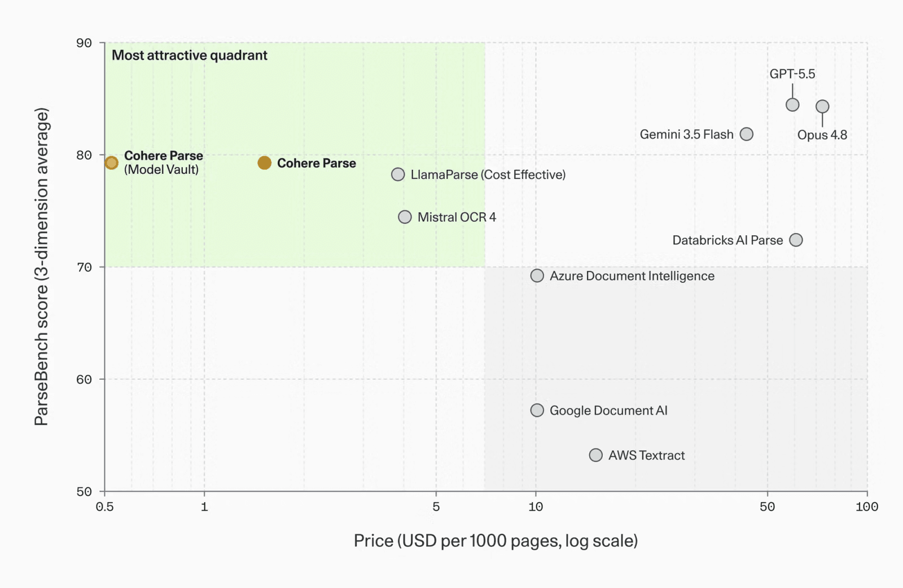The height and width of the screenshot is (588, 903).
Task: Click the AWS Textract data point
Action: click(x=596, y=455)
